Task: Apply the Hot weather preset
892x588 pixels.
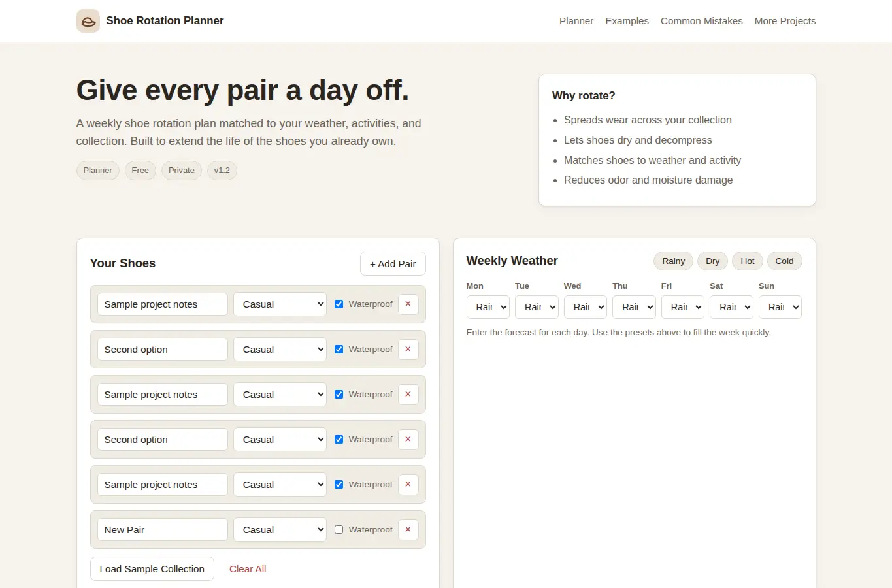Action: click(x=747, y=261)
